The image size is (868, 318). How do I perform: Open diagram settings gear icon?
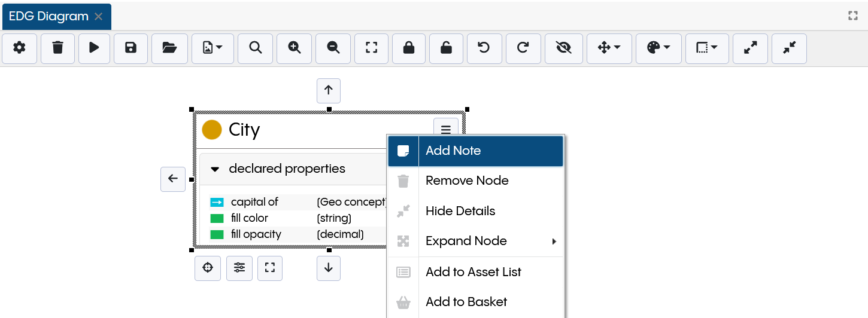coord(20,48)
